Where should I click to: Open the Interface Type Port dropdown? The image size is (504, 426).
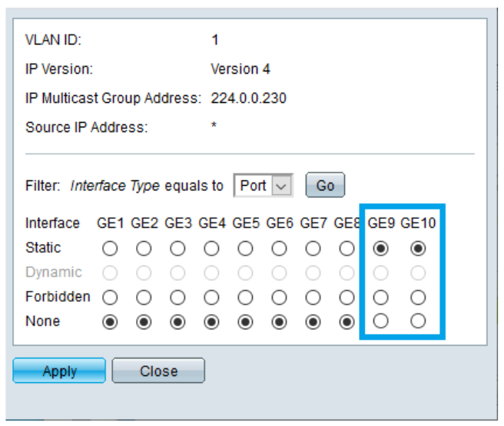[263, 186]
